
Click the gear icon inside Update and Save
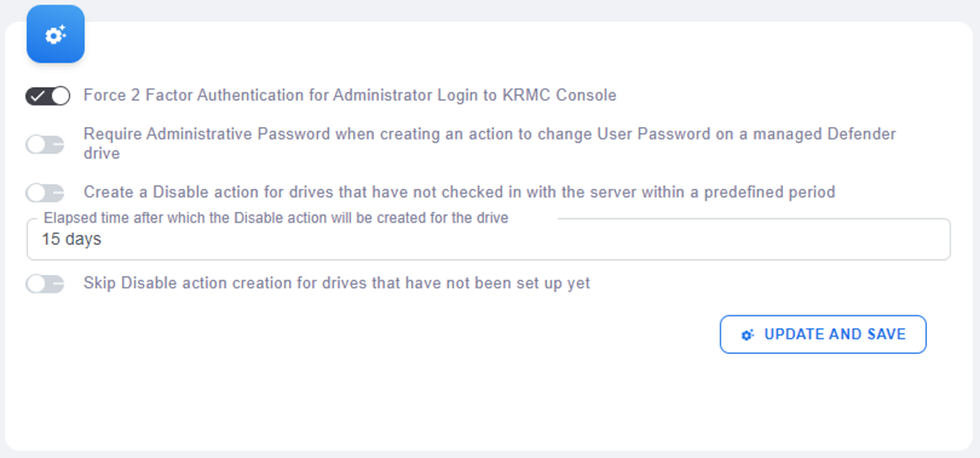coord(747,335)
